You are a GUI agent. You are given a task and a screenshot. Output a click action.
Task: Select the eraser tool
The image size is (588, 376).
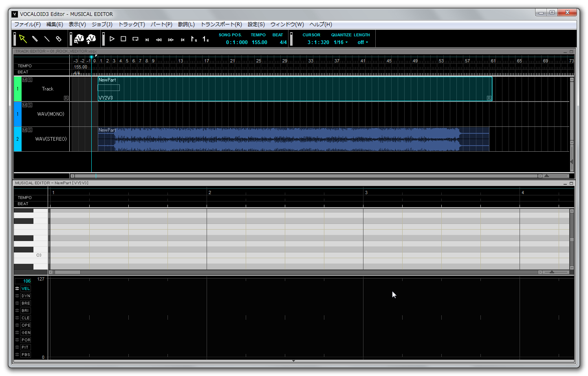[x=59, y=39]
